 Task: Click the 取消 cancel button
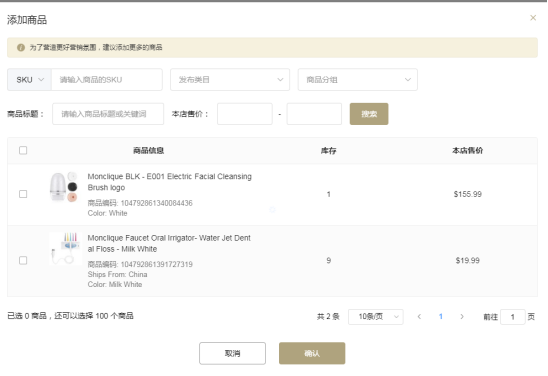pyautogui.click(x=232, y=353)
